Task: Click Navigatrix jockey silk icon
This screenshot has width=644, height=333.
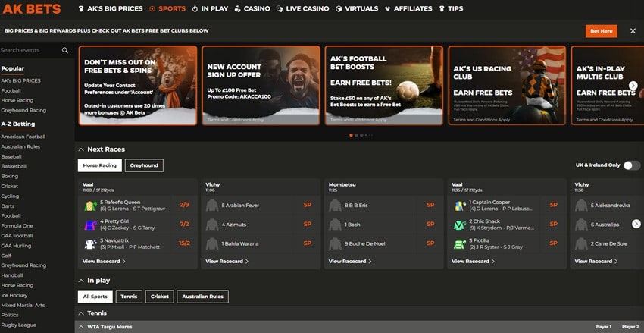Action: click(90, 244)
